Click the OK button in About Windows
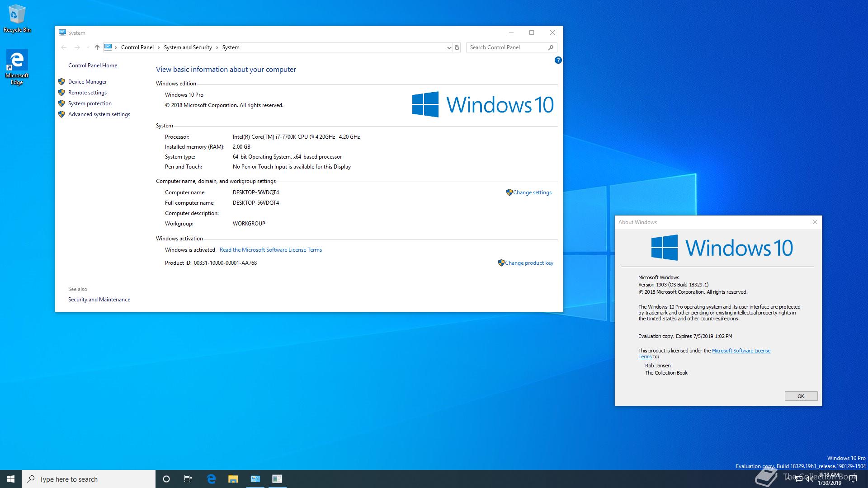 point(801,396)
